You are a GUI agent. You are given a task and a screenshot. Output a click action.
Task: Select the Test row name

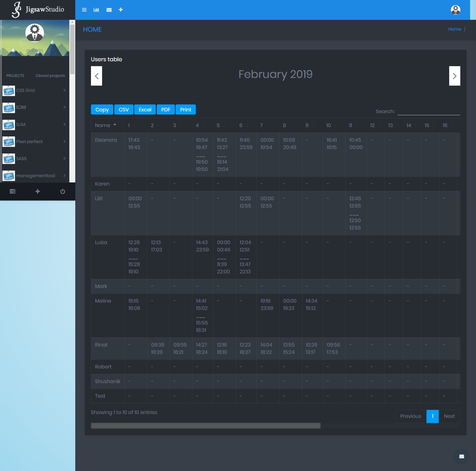pyautogui.click(x=100, y=396)
